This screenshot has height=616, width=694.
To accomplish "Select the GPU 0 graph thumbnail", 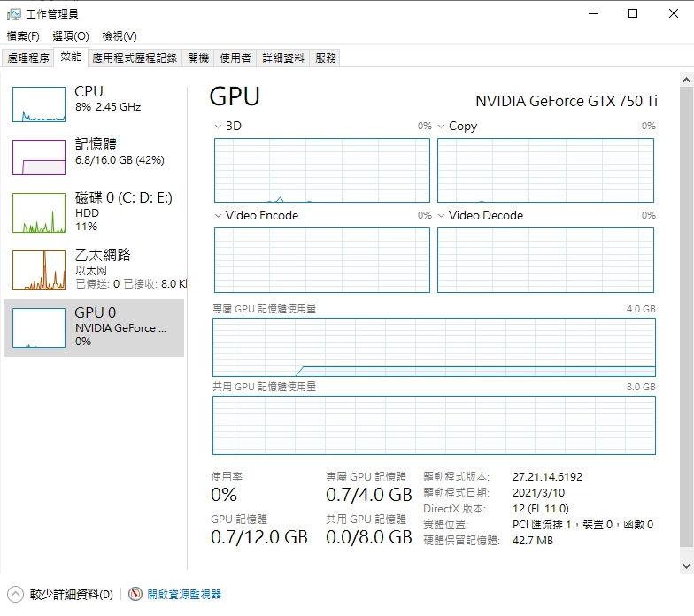I will (x=39, y=327).
